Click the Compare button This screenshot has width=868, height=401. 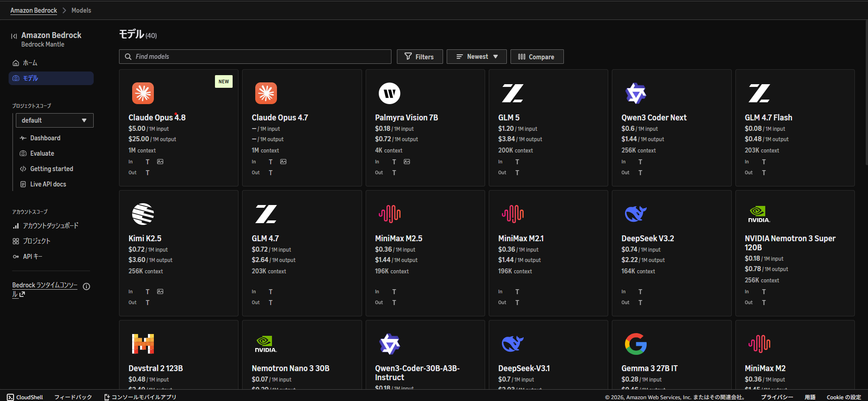(x=537, y=57)
